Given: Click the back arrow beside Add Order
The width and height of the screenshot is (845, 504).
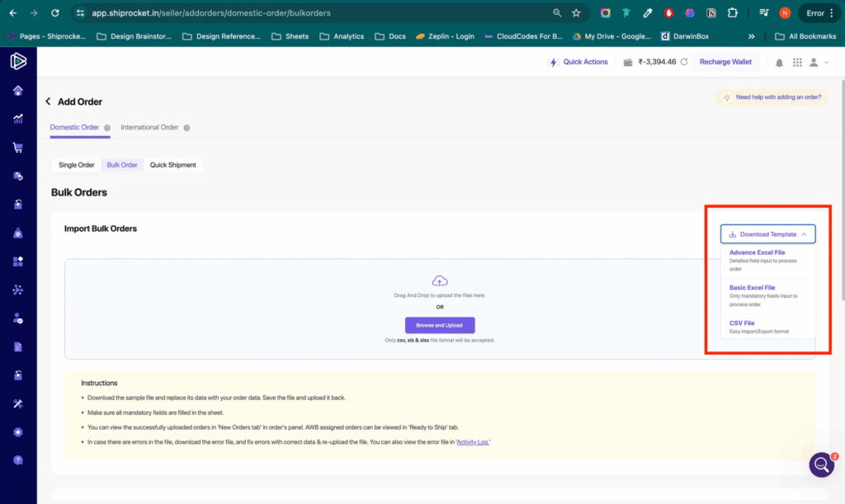Looking at the screenshot, I should click(x=48, y=101).
